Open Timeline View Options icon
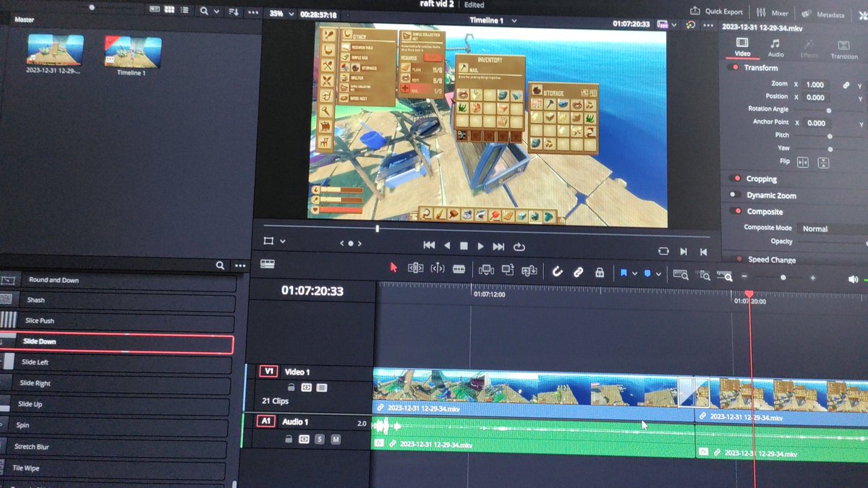This screenshot has width=868, height=488. coord(268,265)
